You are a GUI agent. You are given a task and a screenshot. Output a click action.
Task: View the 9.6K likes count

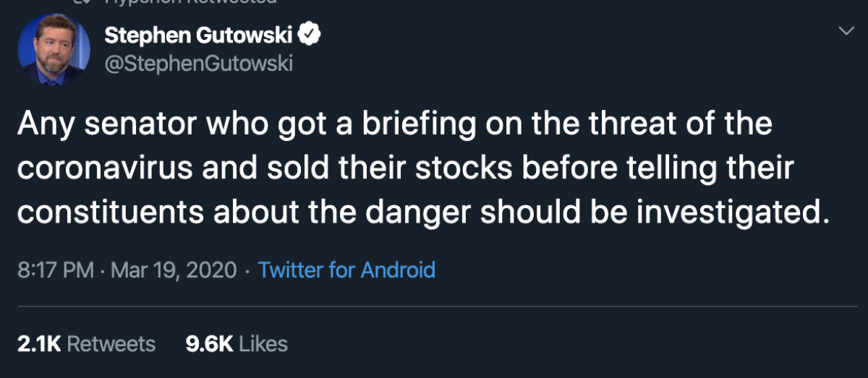tap(209, 344)
